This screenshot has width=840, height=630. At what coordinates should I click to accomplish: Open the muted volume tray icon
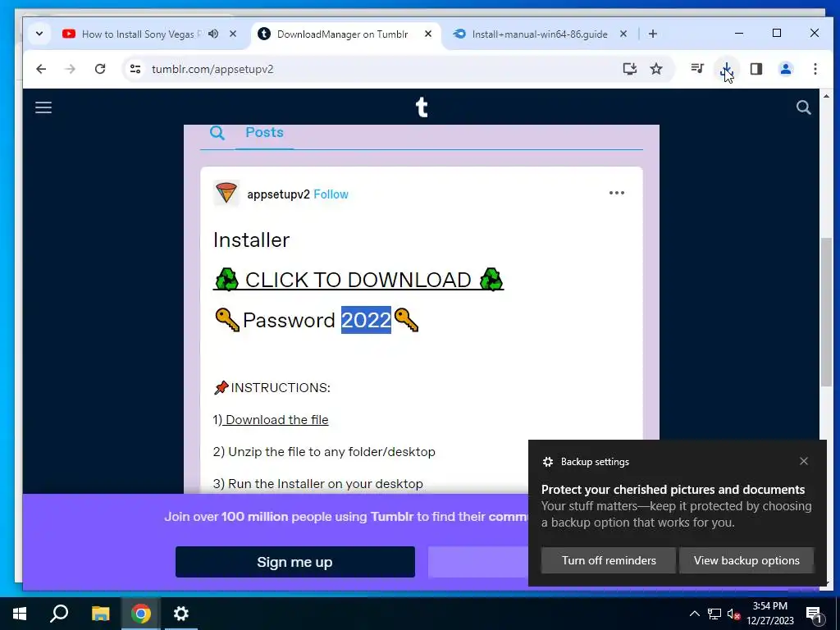point(733,614)
